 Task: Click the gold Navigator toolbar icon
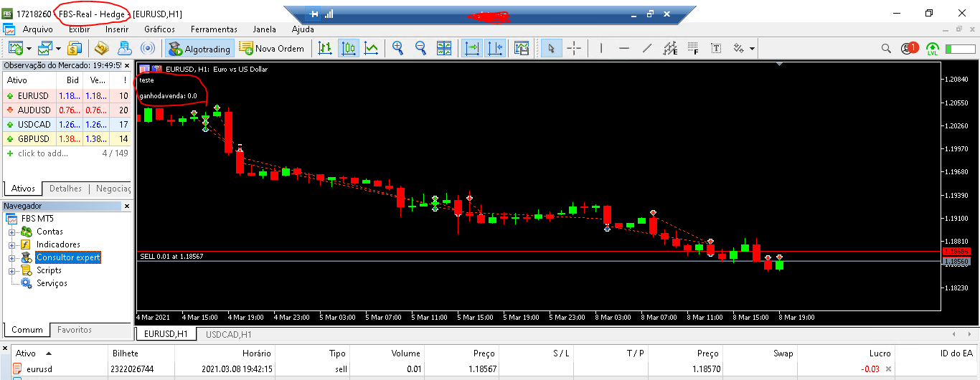(102, 48)
